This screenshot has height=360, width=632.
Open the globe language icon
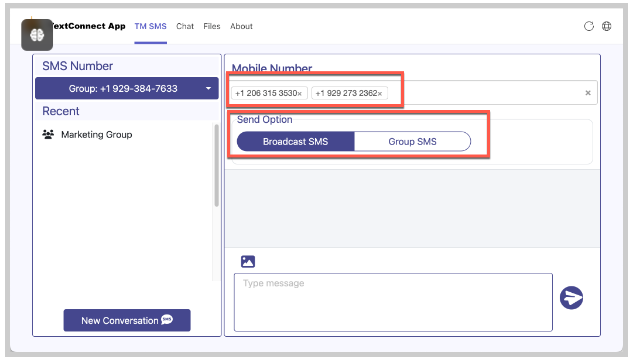click(x=606, y=26)
